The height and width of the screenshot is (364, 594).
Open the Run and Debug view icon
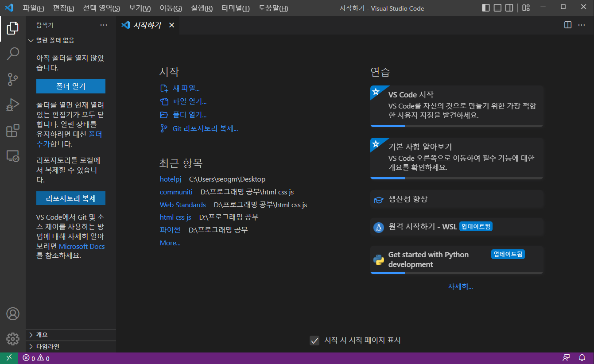point(13,105)
